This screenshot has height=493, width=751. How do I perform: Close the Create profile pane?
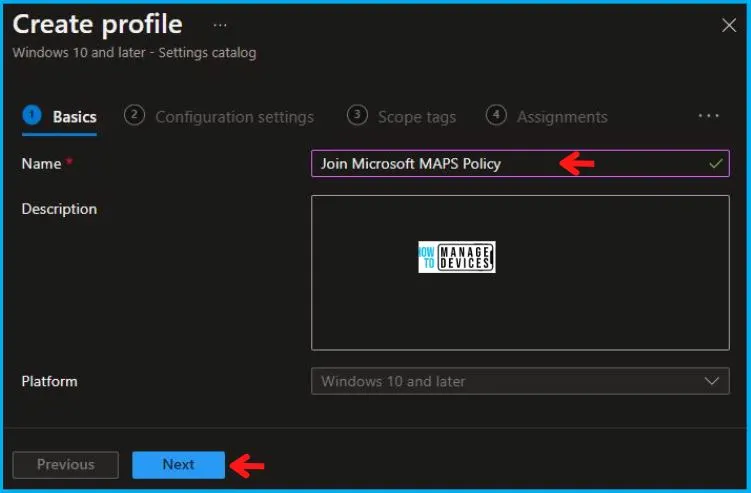728,25
